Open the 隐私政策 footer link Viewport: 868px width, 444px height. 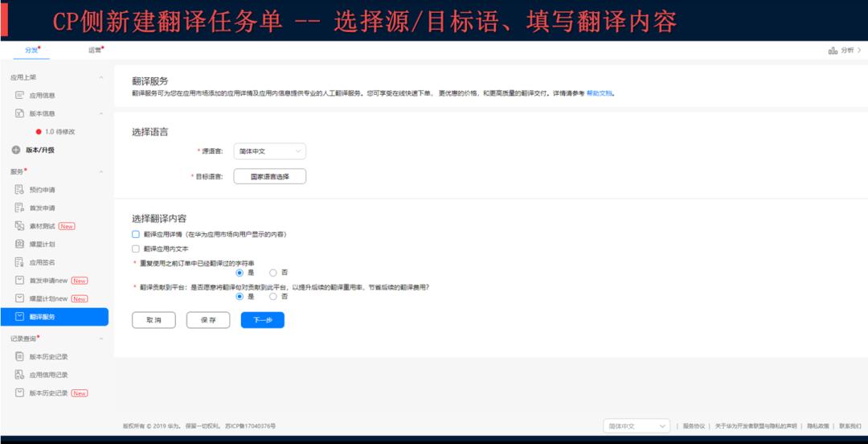click(x=818, y=426)
